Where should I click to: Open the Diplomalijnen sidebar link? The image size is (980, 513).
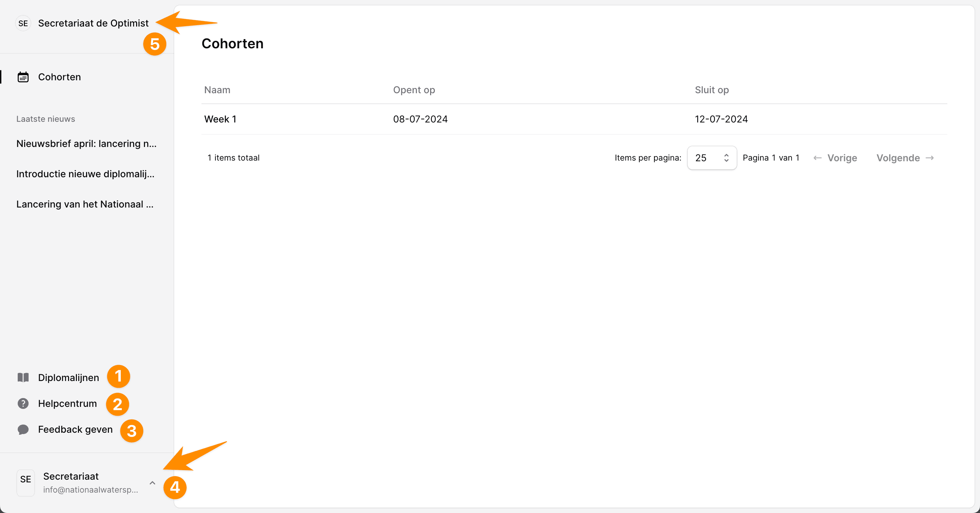pyautogui.click(x=68, y=377)
